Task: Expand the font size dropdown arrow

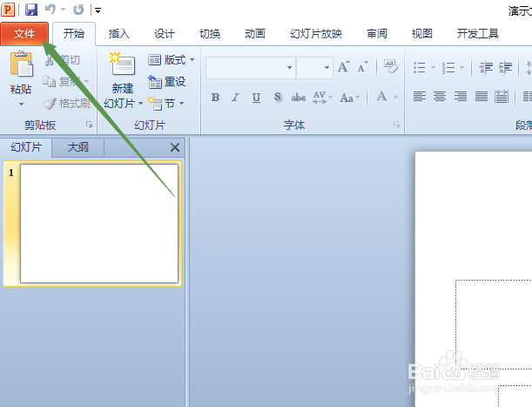Action: pos(327,68)
